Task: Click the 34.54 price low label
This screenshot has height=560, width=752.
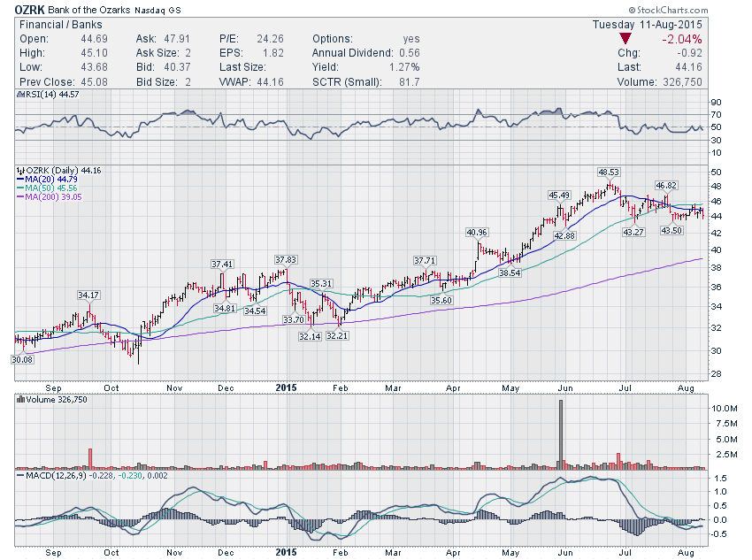Action: (255, 311)
